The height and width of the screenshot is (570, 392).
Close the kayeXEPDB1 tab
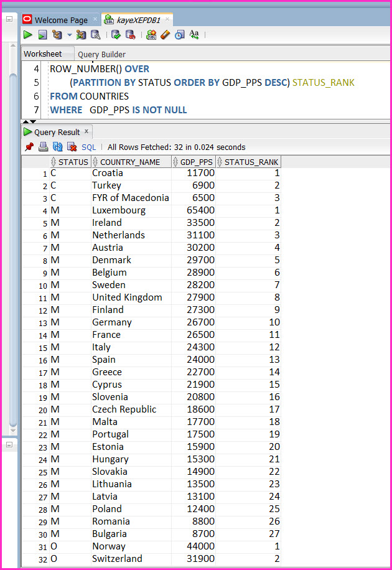[167, 19]
